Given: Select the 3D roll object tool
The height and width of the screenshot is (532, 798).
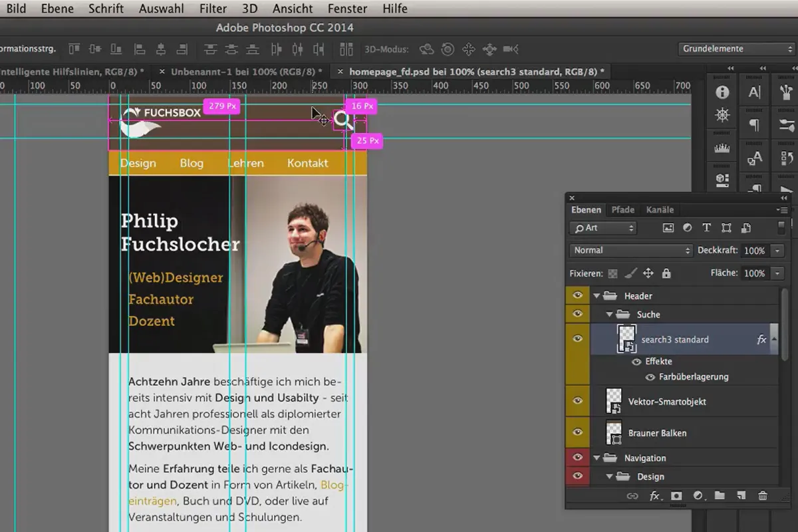Looking at the screenshot, I should coord(448,49).
